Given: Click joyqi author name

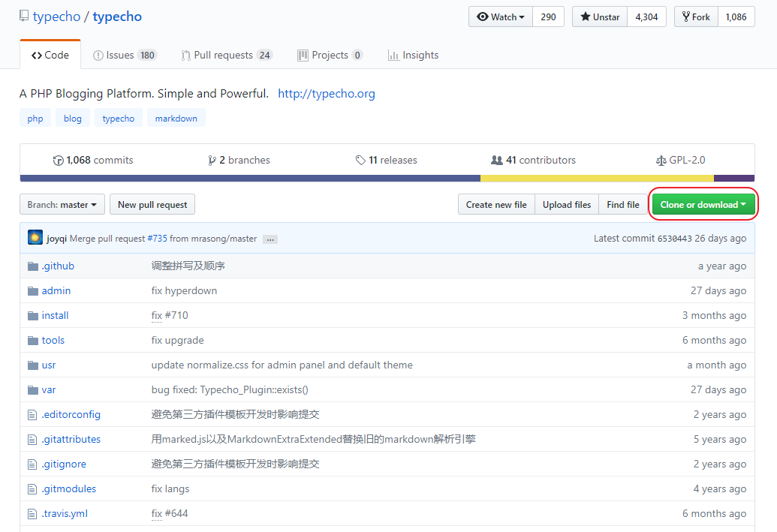Looking at the screenshot, I should pyautogui.click(x=56, y=239).
